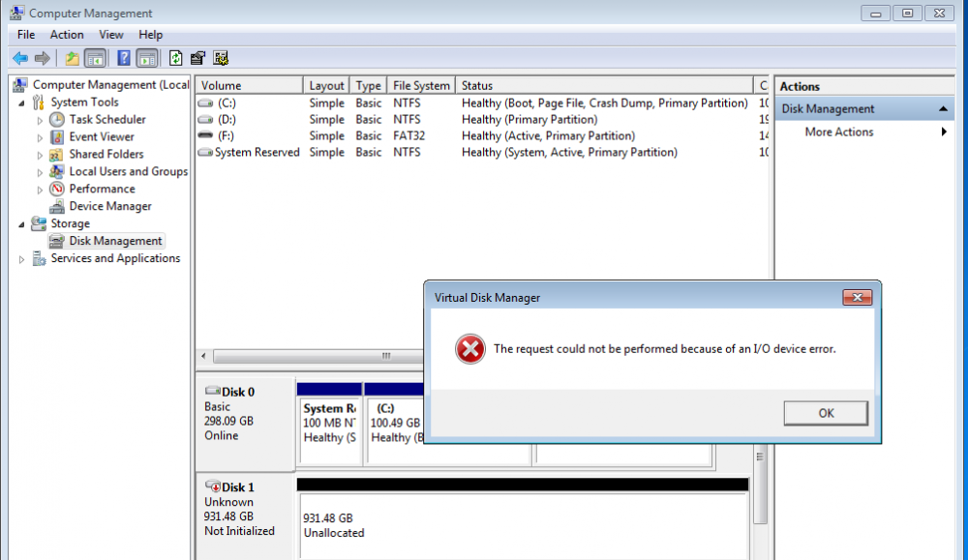Expand the Performance node
968x560 pixels.
pyautogui.click(x=40, y=190)
